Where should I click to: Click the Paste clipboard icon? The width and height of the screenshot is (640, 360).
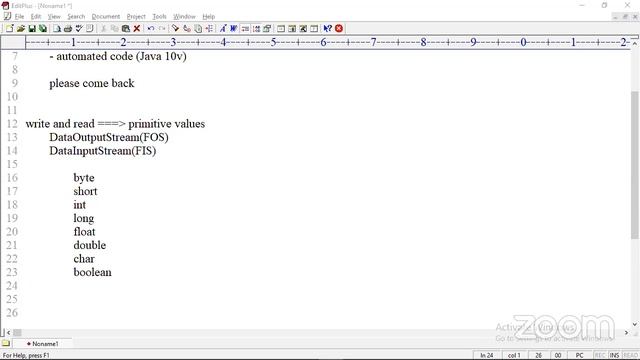[126, 29]
